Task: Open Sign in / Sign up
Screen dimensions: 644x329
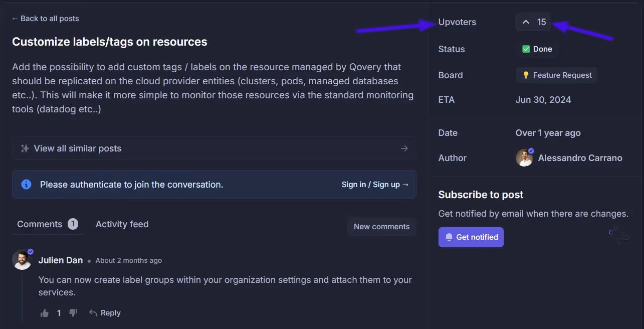Action: pos(374,184)
